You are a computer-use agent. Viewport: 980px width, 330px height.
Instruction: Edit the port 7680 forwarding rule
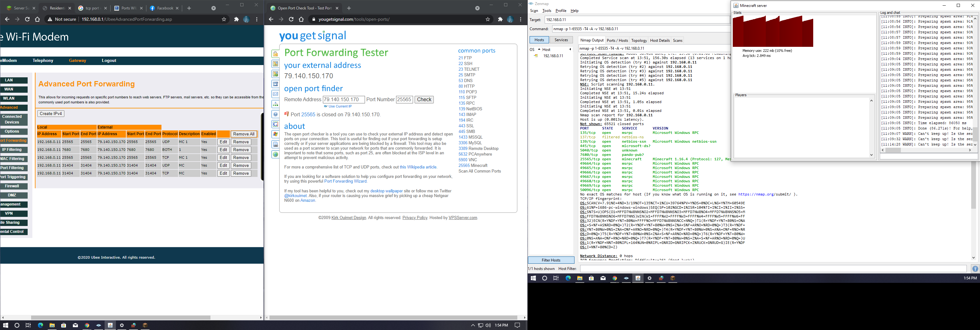223,150
